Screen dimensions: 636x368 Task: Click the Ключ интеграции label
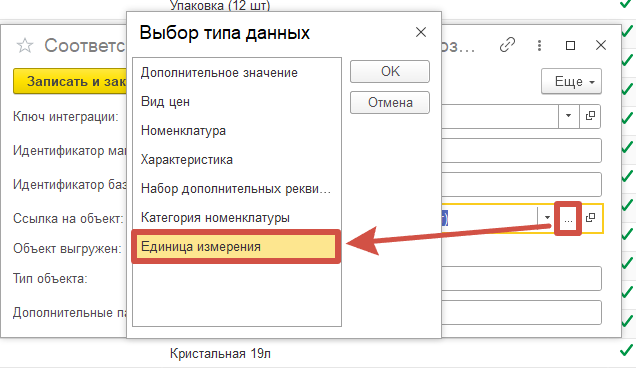(66, 117)
